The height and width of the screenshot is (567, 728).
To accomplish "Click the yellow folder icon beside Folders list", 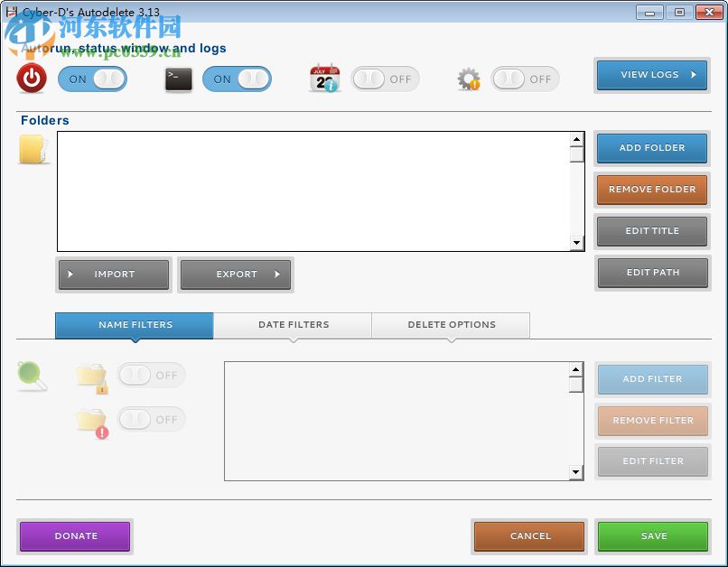I will [33, 149].
